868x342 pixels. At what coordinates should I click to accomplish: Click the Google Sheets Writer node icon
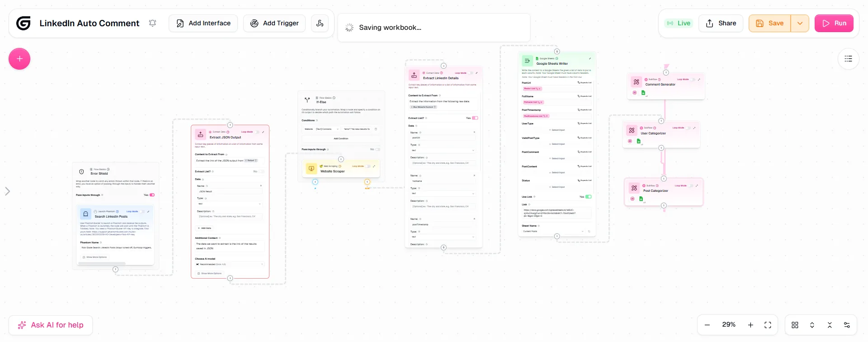(527, 61)
